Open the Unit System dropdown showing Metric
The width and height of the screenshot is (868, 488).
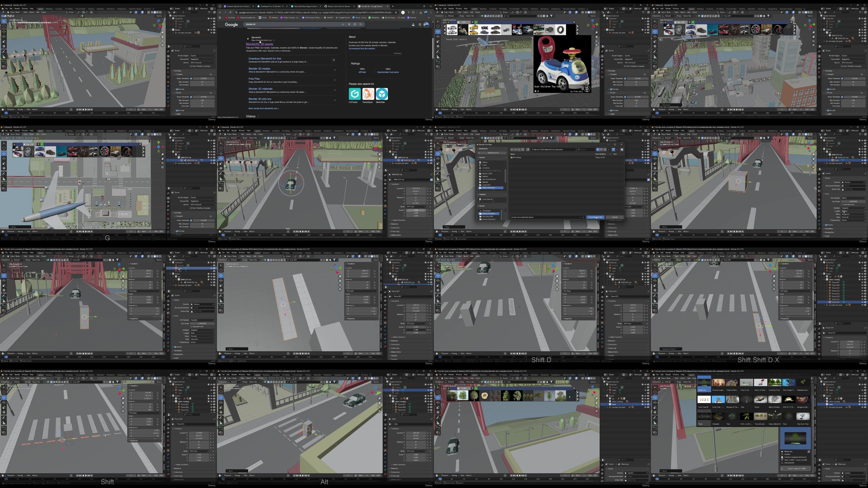pos(854,198)
